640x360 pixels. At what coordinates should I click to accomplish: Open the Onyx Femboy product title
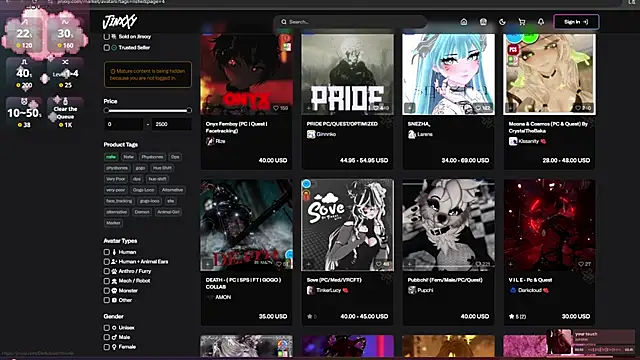pyautogui.click(x=236, y=127)
